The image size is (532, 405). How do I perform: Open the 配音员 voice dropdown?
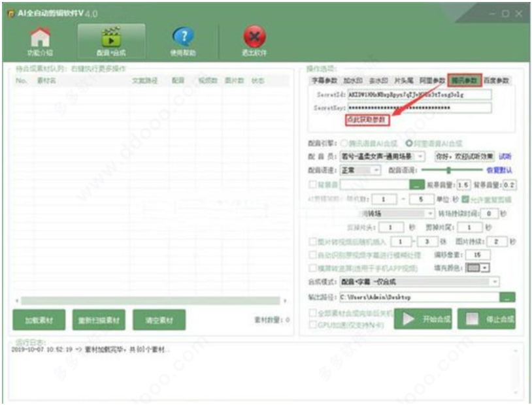pos(382,156)
